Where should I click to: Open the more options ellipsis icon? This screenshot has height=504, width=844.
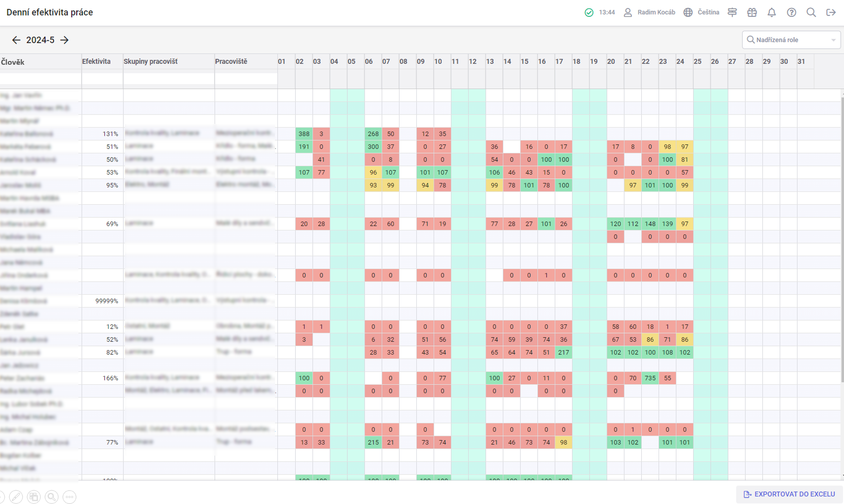coord(69,496)
